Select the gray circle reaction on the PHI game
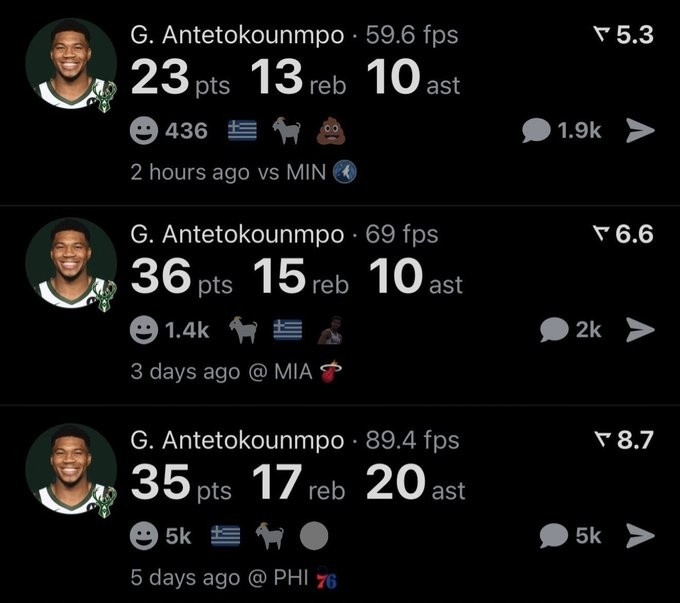 point(314,536)
